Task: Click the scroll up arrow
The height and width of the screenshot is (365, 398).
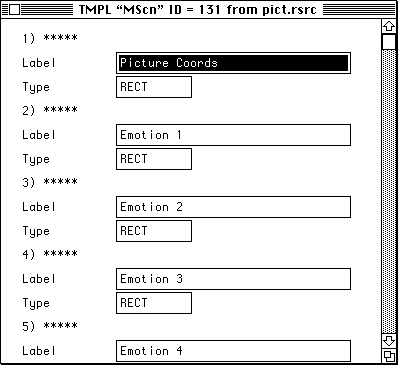Action: (389, 26)
